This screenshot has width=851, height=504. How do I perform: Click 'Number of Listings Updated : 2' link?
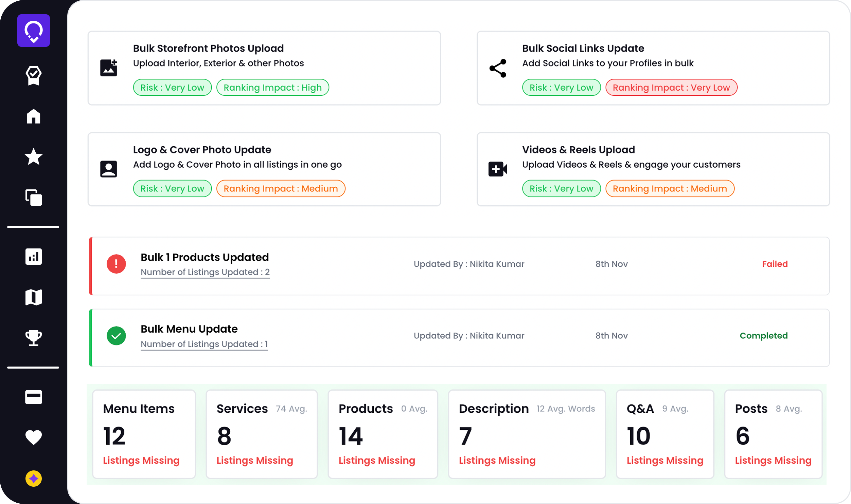pos(205,273)
